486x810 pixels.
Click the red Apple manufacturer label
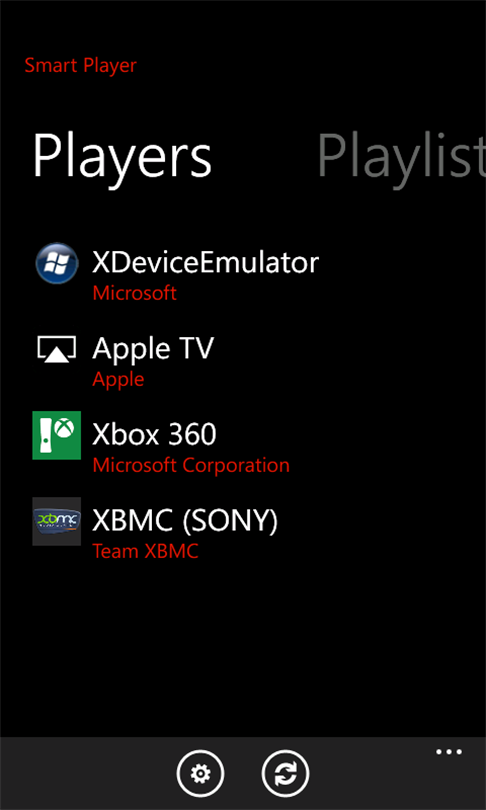tap(118, 380)
